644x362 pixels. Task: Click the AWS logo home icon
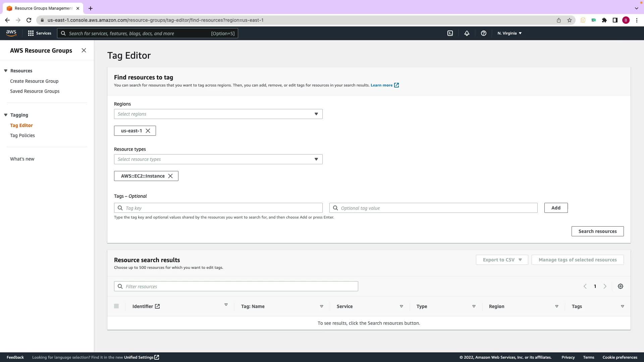(x=11, y=33)
